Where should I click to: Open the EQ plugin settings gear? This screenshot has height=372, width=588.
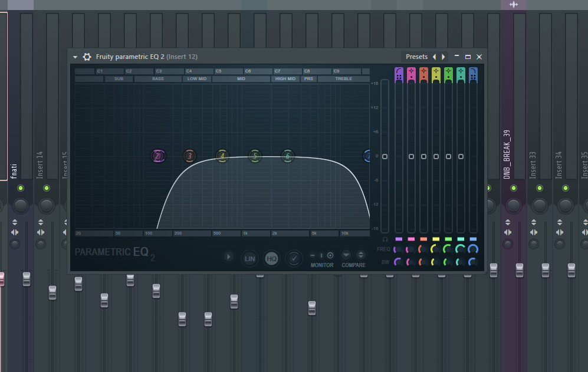[x=87, y=57]
